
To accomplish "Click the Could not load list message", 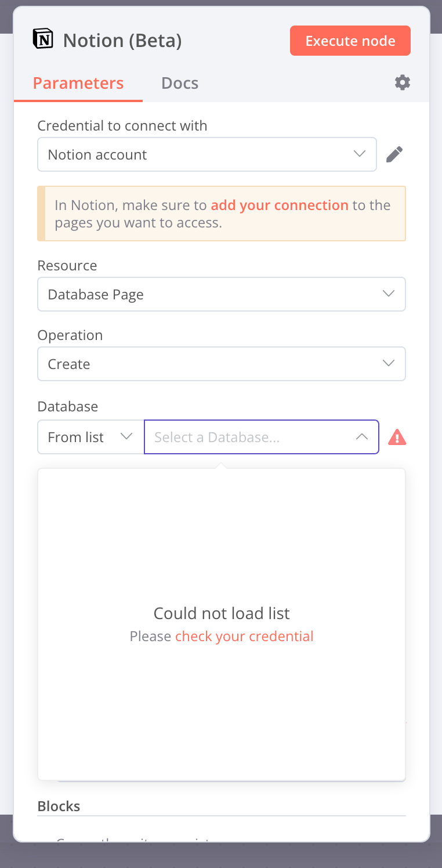I will 221,613.
